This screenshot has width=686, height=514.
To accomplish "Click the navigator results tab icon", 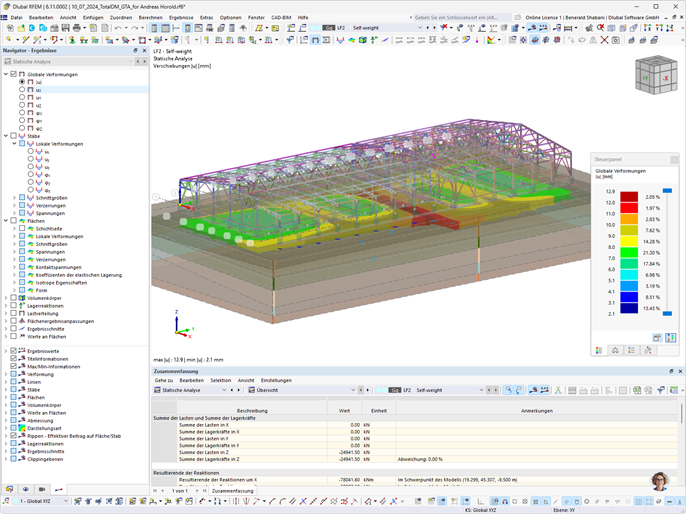I will (x=59, y=489).
